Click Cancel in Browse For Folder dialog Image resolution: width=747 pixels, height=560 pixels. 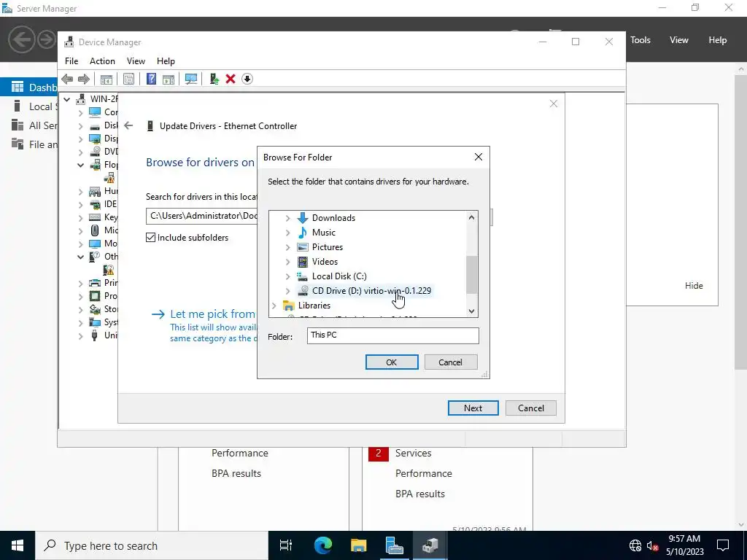(450, 362)
